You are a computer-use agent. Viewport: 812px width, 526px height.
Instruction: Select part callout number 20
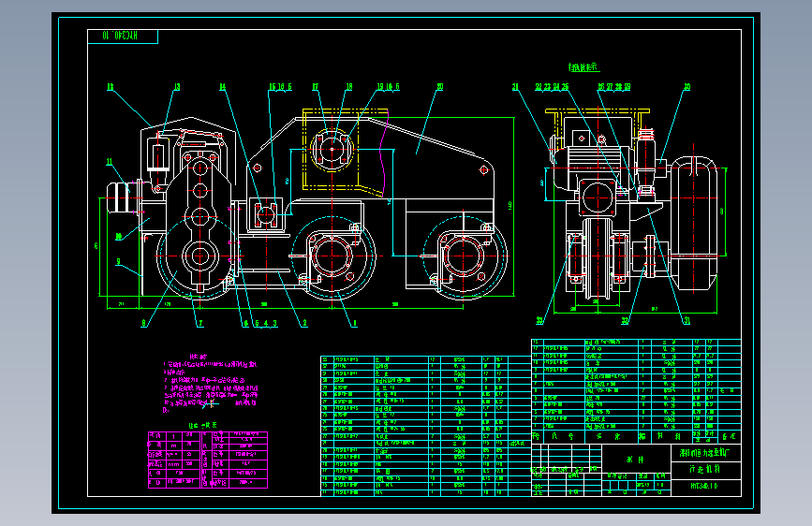pos(439,87)
